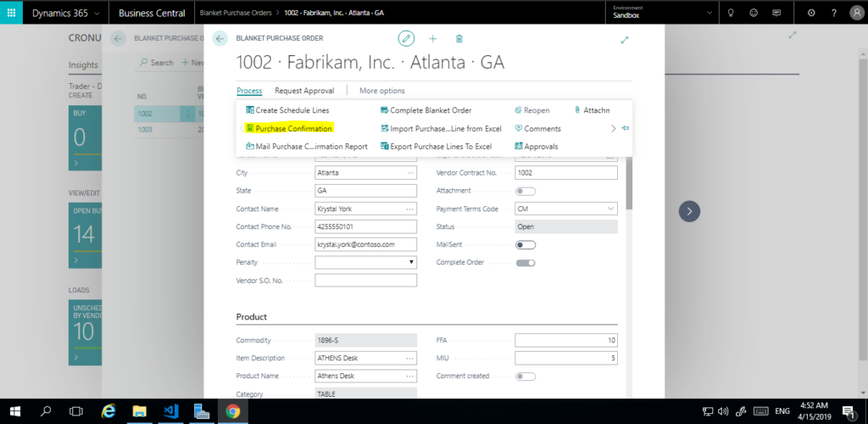Open the City field lookup ellipsis

coord(410,173)
